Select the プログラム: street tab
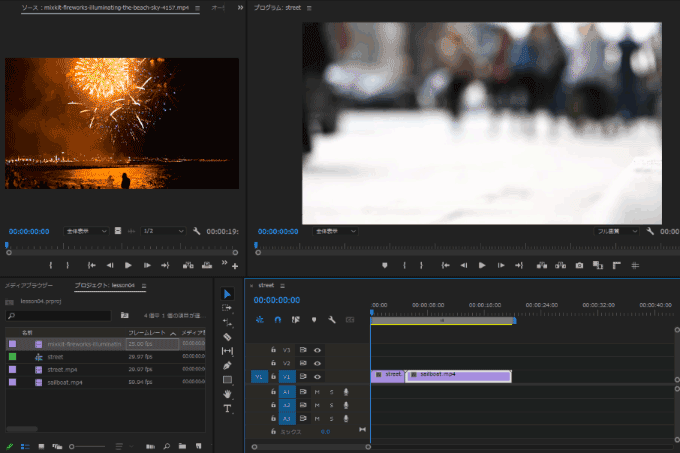 (x=277, y=8)
